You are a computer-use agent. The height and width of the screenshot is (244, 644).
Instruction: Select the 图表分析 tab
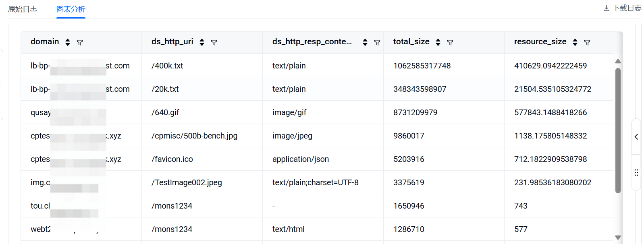[x=71, y=9]
